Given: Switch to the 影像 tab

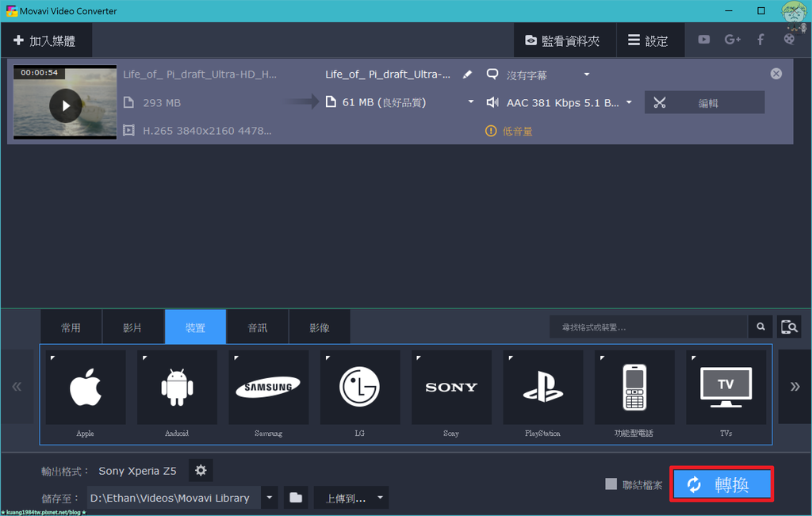Looking at the screenshot, I should 320,327.
